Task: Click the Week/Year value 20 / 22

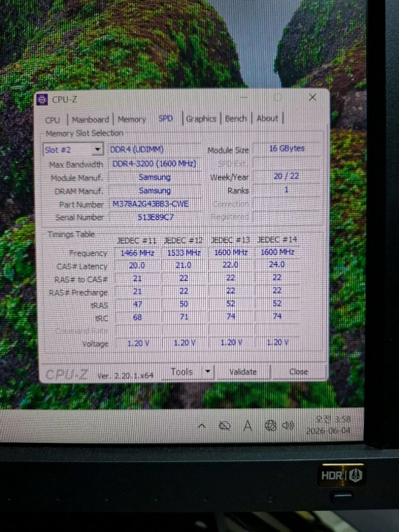Action: click(286, 176)
